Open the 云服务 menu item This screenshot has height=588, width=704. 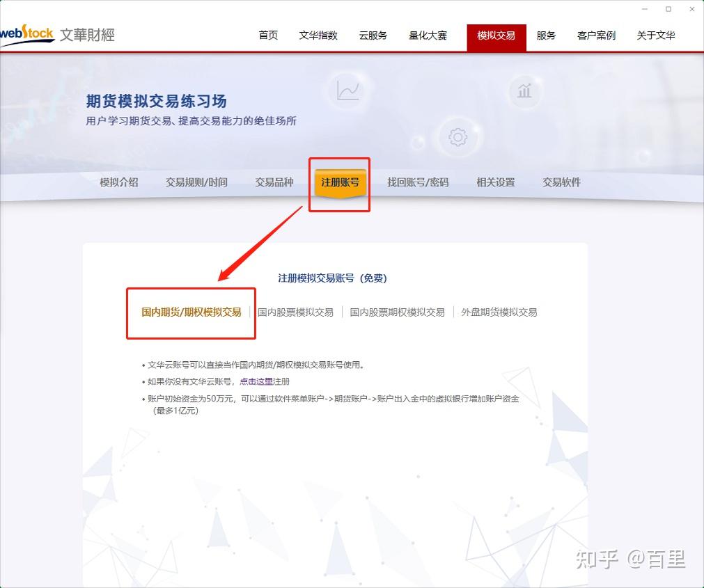point(373,35)
